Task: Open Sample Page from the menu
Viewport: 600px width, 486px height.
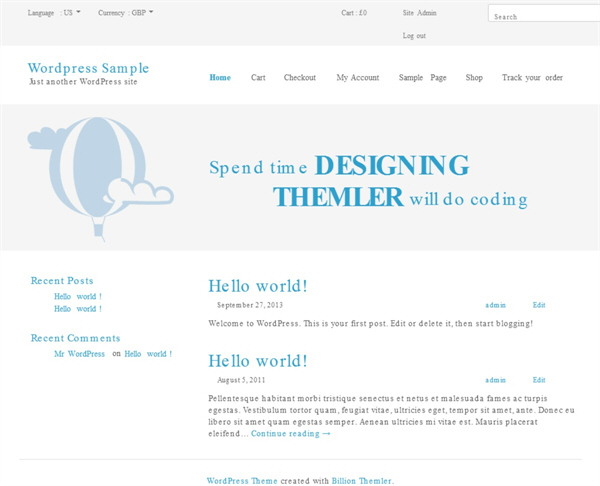Action: tap(422, 77)
